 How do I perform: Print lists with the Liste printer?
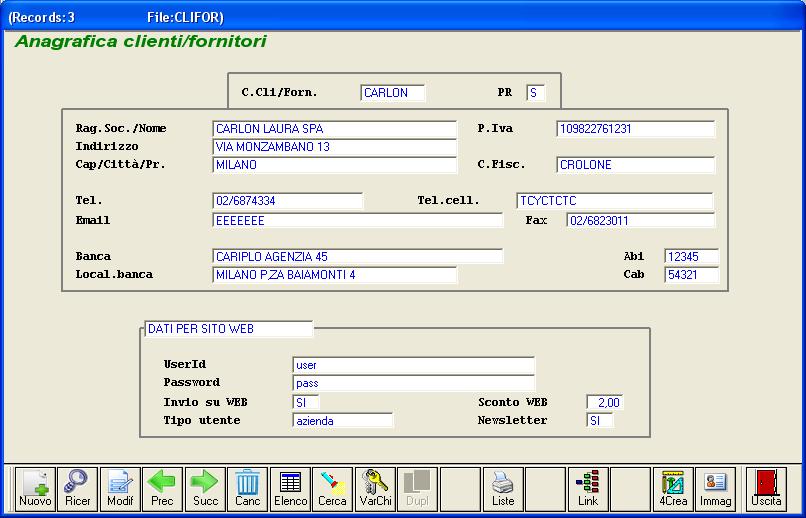pyautogui.click(x=503, y=489)
